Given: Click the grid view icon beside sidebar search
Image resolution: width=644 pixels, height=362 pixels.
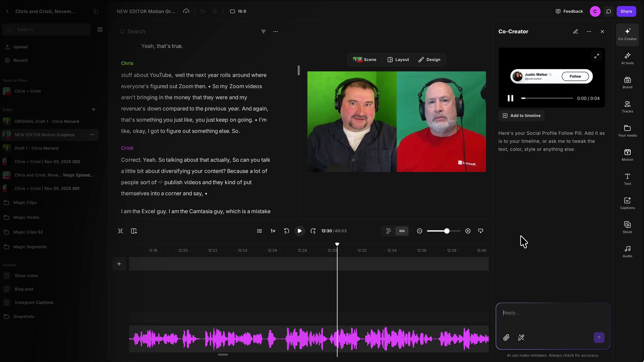Looking at the screenshot, I should click(100, 29).
